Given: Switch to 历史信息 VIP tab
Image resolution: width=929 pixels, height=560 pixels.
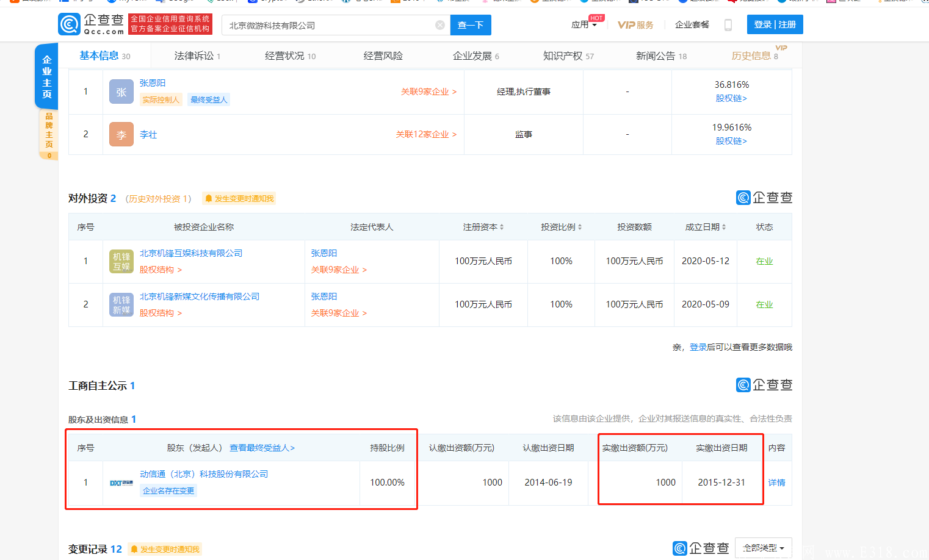Looking at the screenshot, I should click(755, 56).
